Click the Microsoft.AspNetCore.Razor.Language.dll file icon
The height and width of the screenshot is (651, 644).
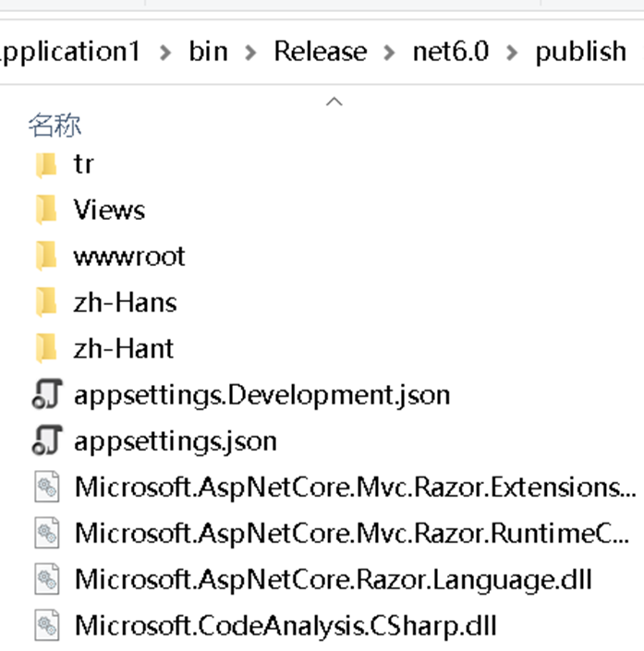click(46, 579)
